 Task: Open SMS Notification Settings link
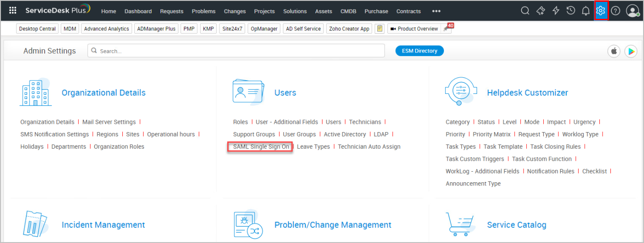pyautogui.click(x=55, y=134)
